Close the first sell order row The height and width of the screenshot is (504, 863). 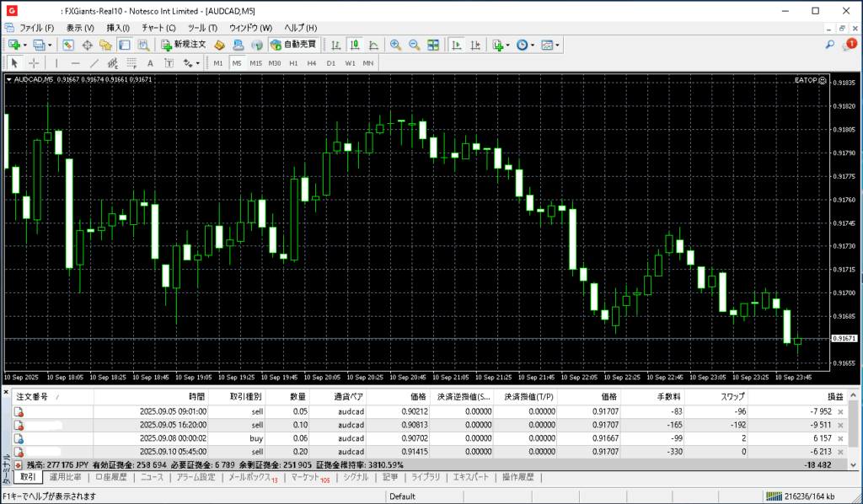[839, 411]
